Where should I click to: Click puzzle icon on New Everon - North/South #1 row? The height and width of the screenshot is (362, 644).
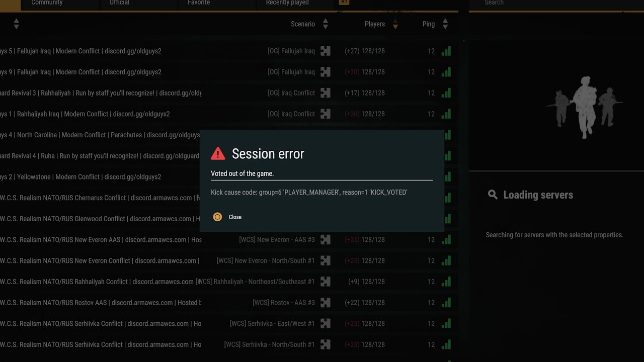(326, 261)
